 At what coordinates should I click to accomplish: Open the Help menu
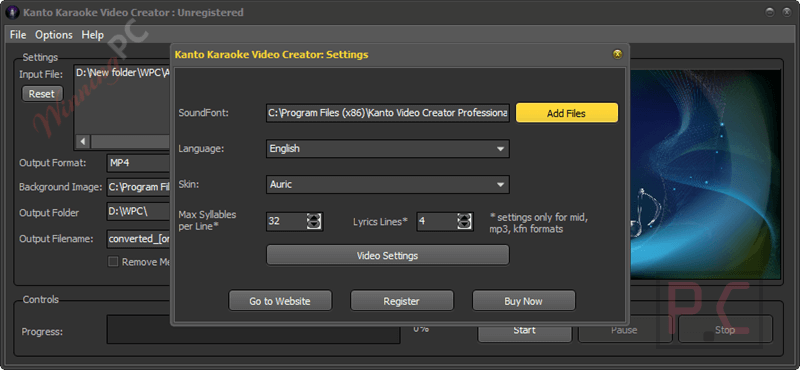(x=92, y=35)
